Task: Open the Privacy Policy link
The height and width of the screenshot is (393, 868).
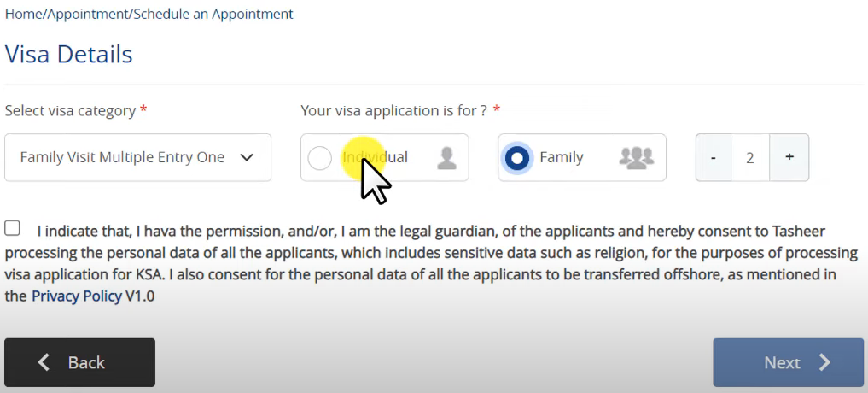Action: coord(77,296)
